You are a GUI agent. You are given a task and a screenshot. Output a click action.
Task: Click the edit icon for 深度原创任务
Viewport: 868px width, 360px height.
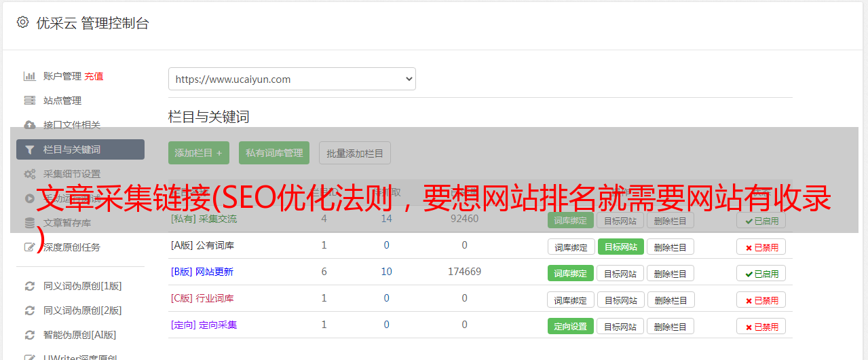[x=30, y=247]
